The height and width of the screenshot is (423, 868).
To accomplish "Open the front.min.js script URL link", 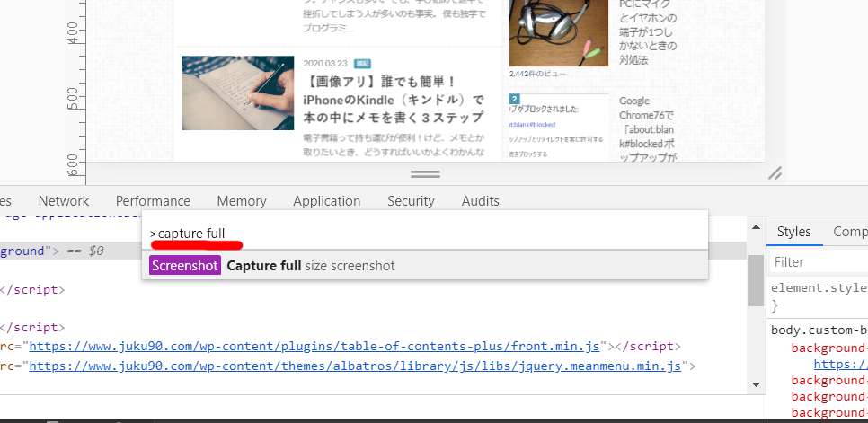I will 314,347.
